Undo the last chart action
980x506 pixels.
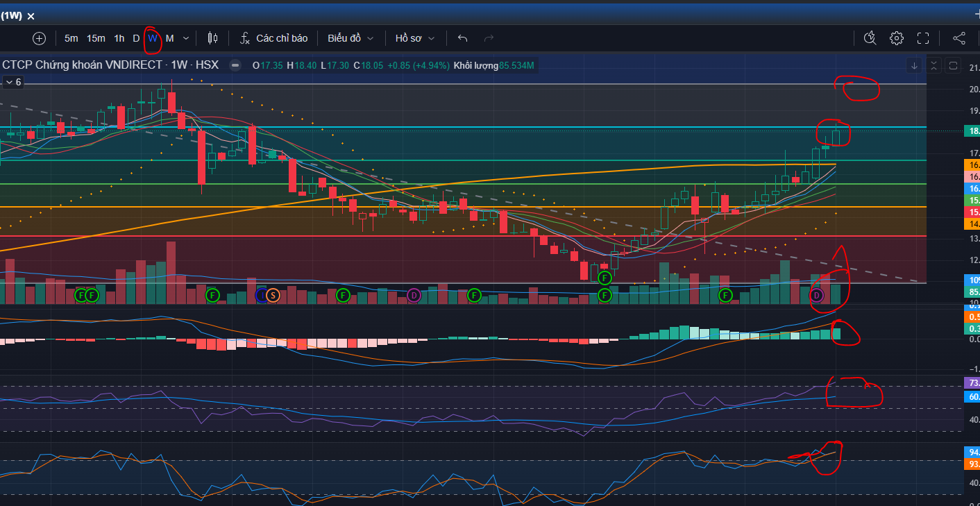point(463,38)
